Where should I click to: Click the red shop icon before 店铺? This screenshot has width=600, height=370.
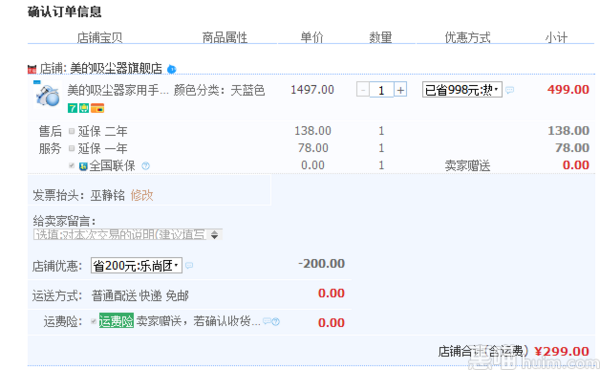point(32,69)
